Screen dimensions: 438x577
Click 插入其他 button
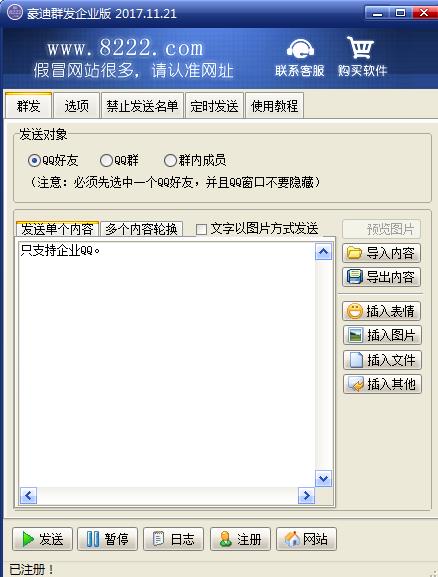(x=382, y=384)
